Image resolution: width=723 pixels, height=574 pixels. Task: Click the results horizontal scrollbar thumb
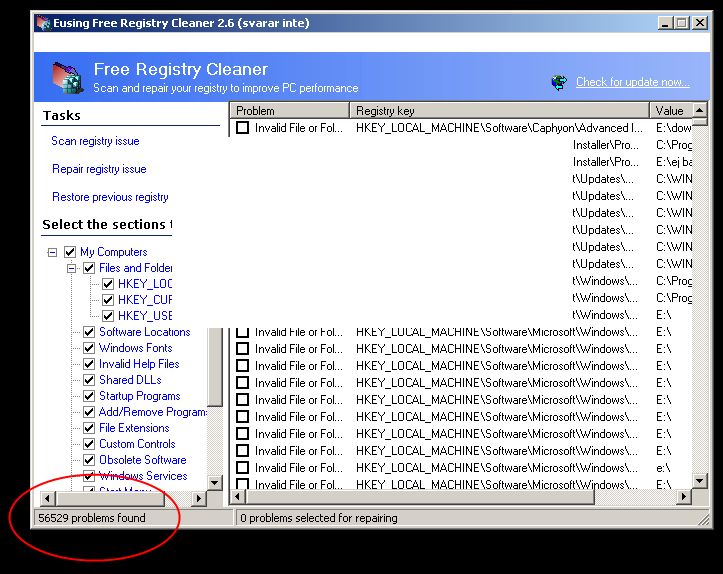click(420, 497)
